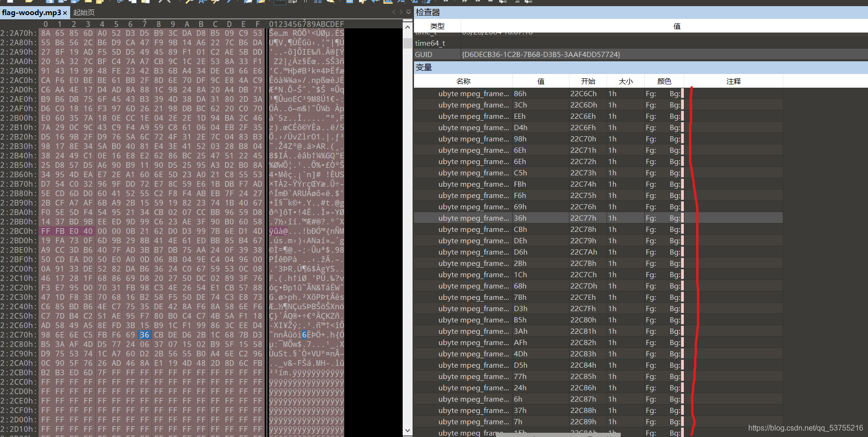Select the variable row with value C5h

click(598, 173)
